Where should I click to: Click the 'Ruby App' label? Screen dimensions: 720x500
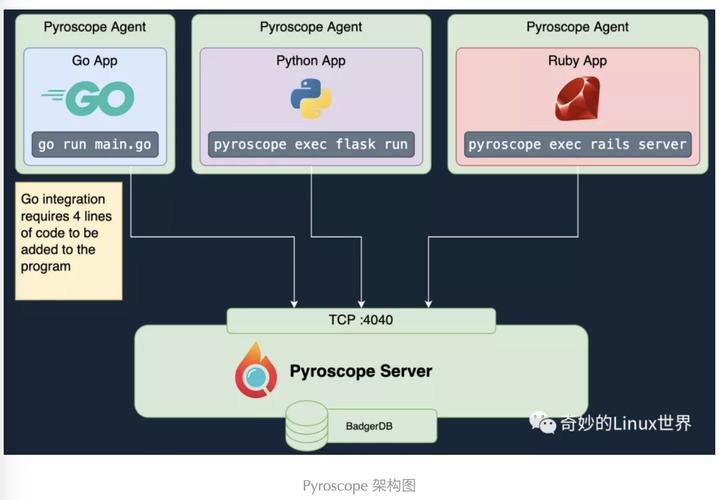click(x=577, y=61)
